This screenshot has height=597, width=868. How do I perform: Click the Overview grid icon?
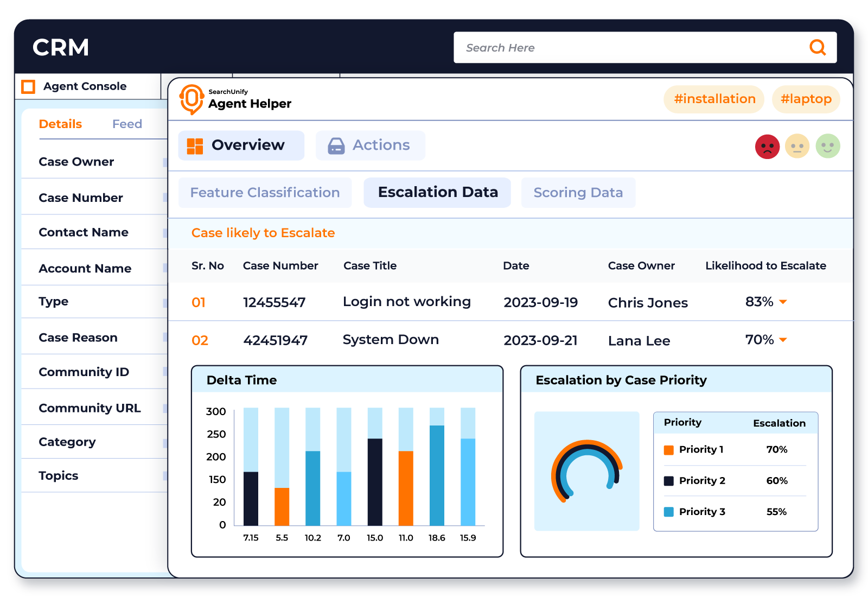coord(195,146)
